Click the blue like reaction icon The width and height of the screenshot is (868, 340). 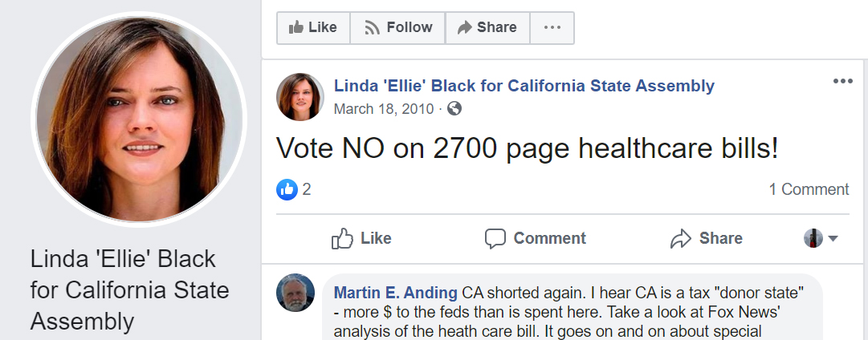coord(287,189)
